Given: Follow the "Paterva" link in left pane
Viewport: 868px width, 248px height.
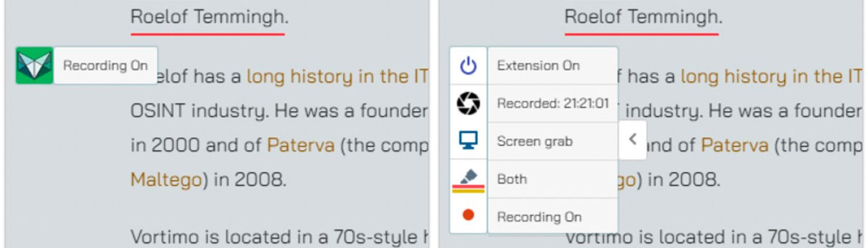Looking at the screenshot, I should 301,146.
